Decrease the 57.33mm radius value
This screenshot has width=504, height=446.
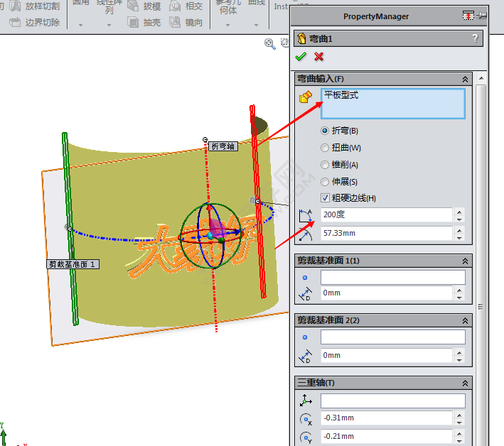(460, 238)
